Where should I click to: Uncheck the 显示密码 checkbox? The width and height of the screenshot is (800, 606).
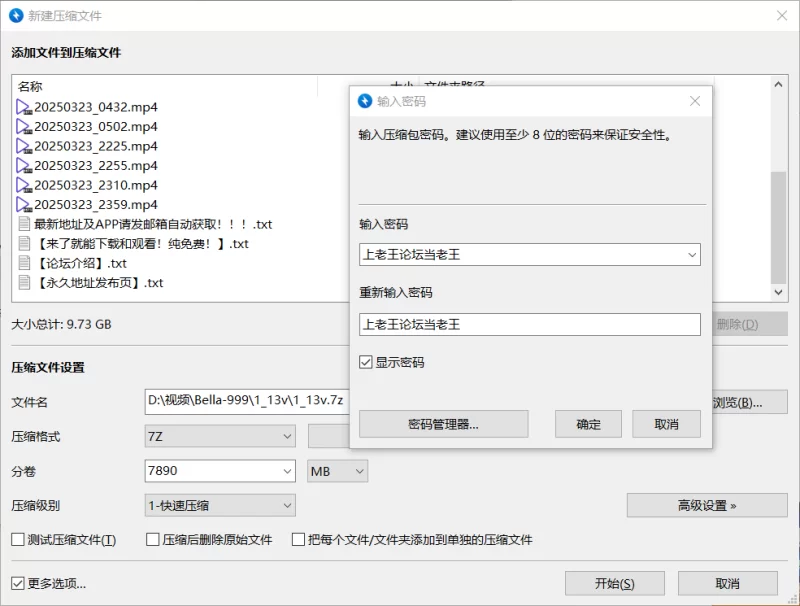tap(365, 363)
